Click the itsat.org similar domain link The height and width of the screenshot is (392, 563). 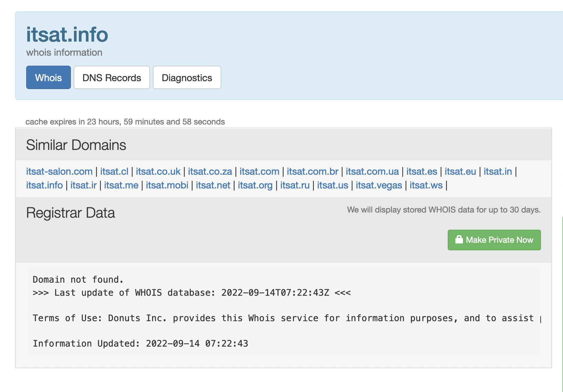255,185
